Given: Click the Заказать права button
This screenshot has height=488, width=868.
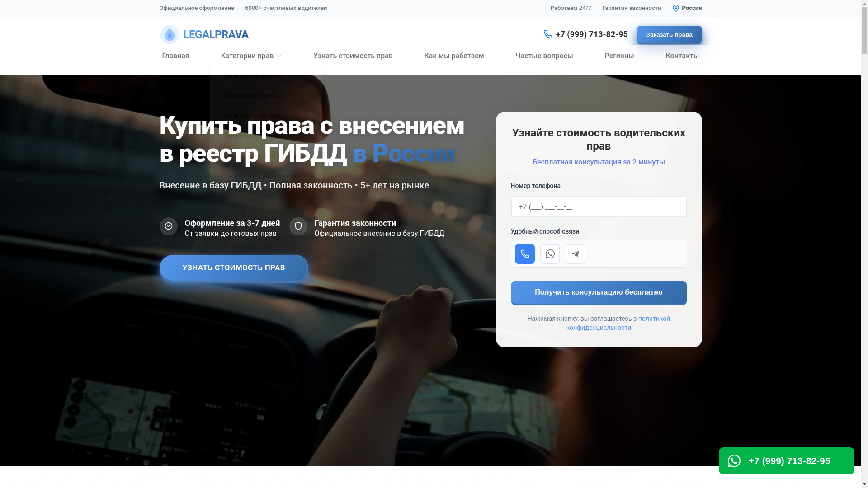Looking at the screenshot, I should tap(669, 35).
